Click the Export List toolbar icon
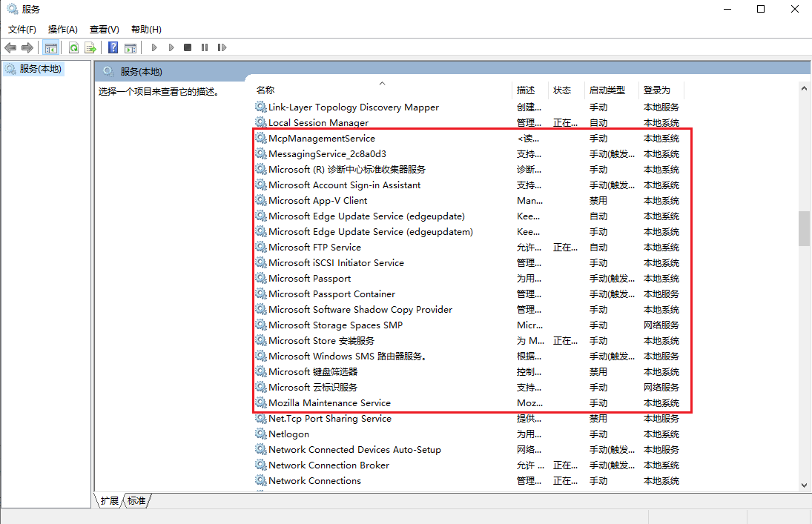 [90, 47]
